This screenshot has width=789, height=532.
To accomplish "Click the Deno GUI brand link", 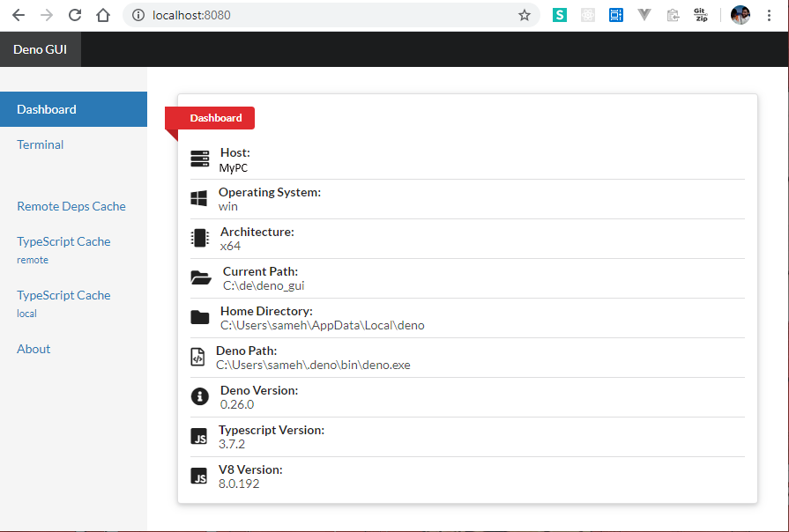I will click(41, 49).
